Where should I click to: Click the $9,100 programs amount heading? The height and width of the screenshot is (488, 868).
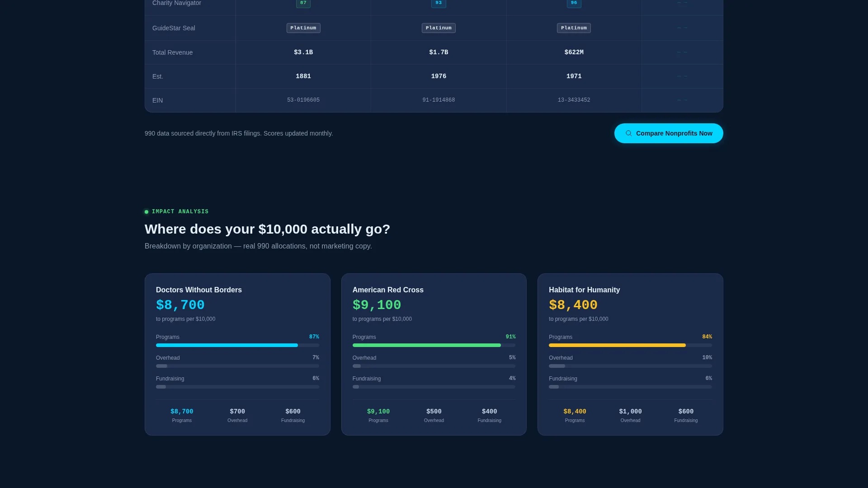pos(377,305)
